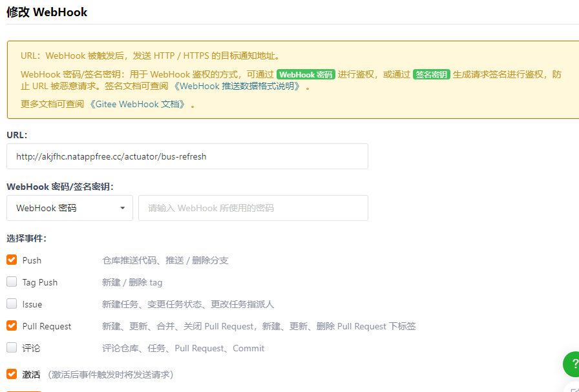The height and width of the screenshot is (392, 579).
Task: Click the URL: field label
Action: coord(17,135)
